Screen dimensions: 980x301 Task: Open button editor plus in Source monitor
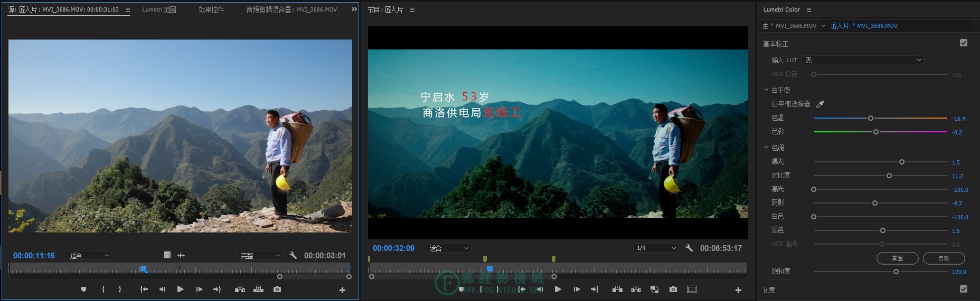(x=342, y=290)
